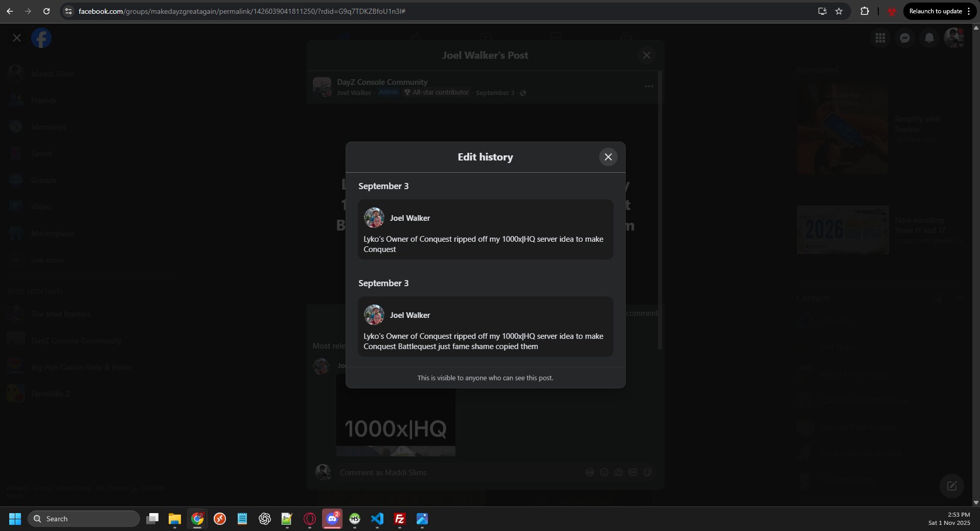The height and width of the screenshot is (531, 980).
Task: Open GIF picker in comment box
Action: pyautogui.click(x=632, y=473)
